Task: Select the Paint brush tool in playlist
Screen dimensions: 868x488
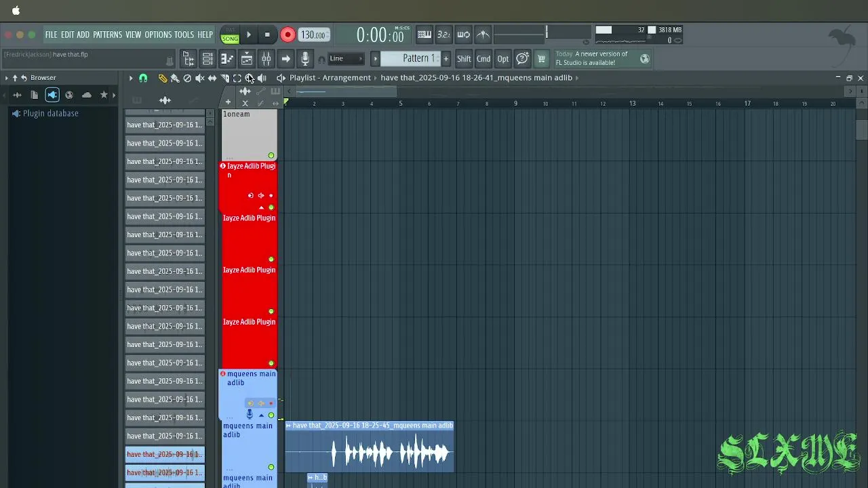Action: pos(175,78)
